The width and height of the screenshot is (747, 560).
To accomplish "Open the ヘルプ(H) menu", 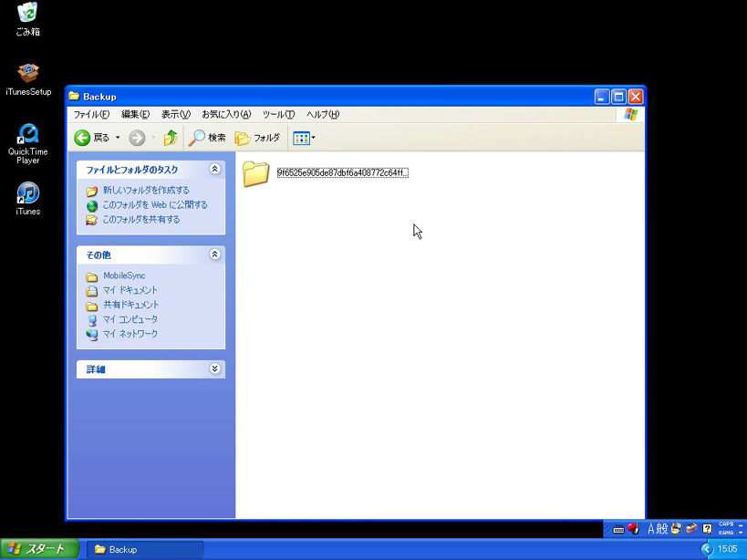I will [323, 114].
